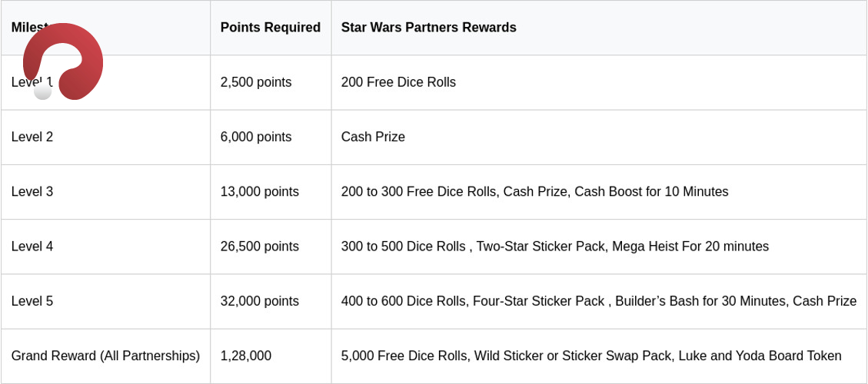Click the white dot under red swirl

point(42,91)
